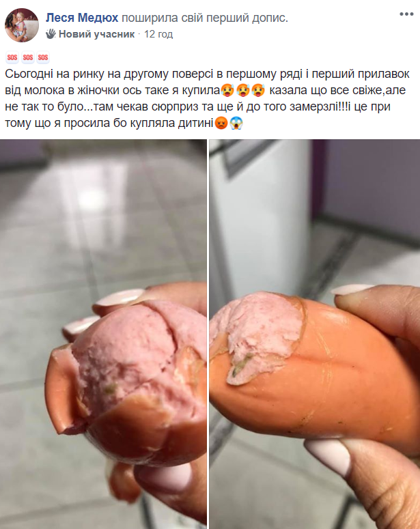The width and height of the screenshot is (420, 529).
Task: Open Леся Медюх profile name link
Action: click(82, 18)
